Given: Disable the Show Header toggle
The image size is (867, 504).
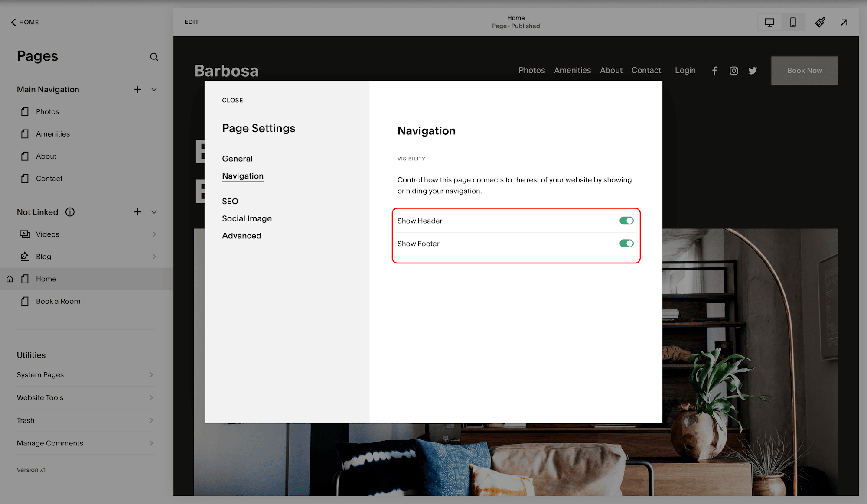Looking at the screenshot, I should click(x=626, y=221).
